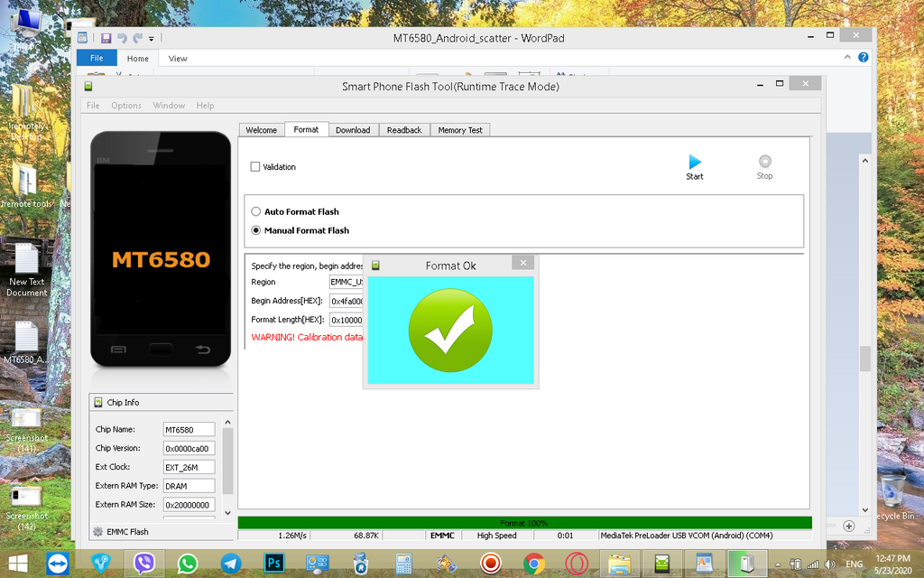Select the Manual Format Flash option
The height and width of the screenshot is (578, 924).
coord(255,230)
